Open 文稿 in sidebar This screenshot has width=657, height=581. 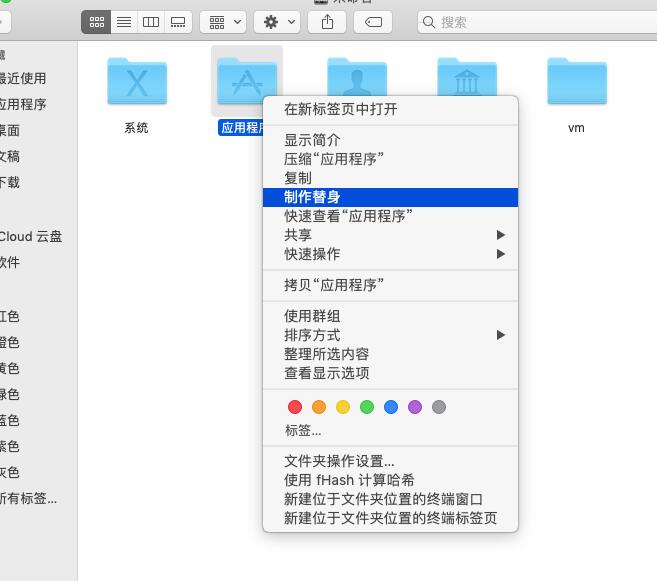coord(39,156)
